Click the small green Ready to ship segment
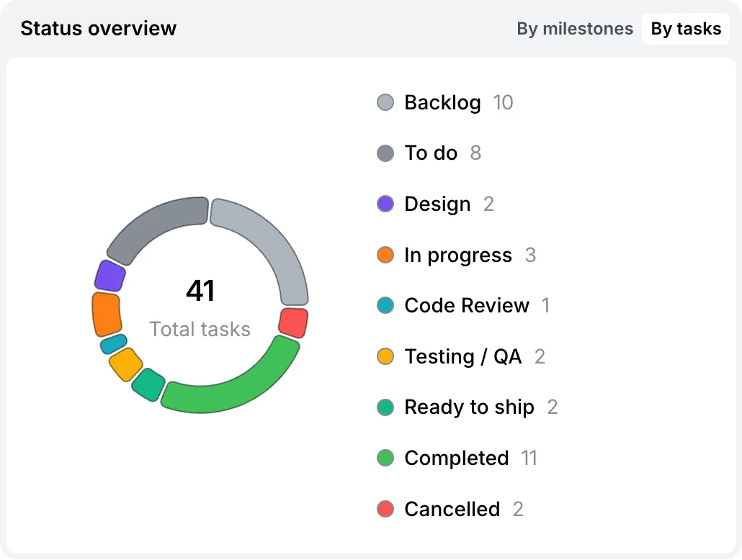 coord(148,385)
